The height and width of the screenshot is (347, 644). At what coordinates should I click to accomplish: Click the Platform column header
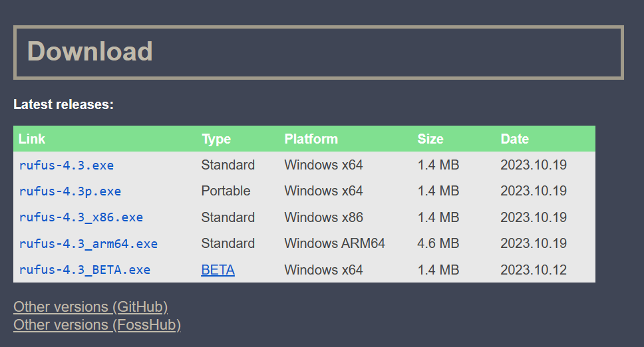point(311,139)
